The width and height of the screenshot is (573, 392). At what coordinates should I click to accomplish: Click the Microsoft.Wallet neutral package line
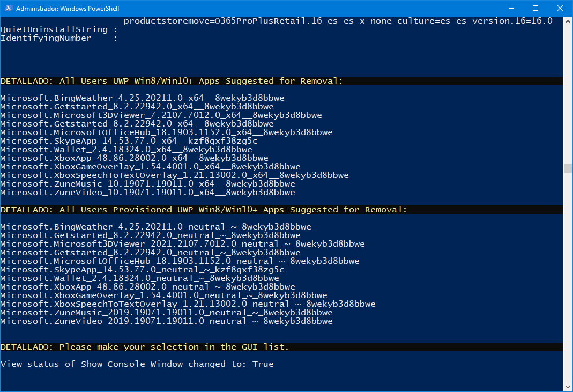pyautogui.click(x=139, y=278)
